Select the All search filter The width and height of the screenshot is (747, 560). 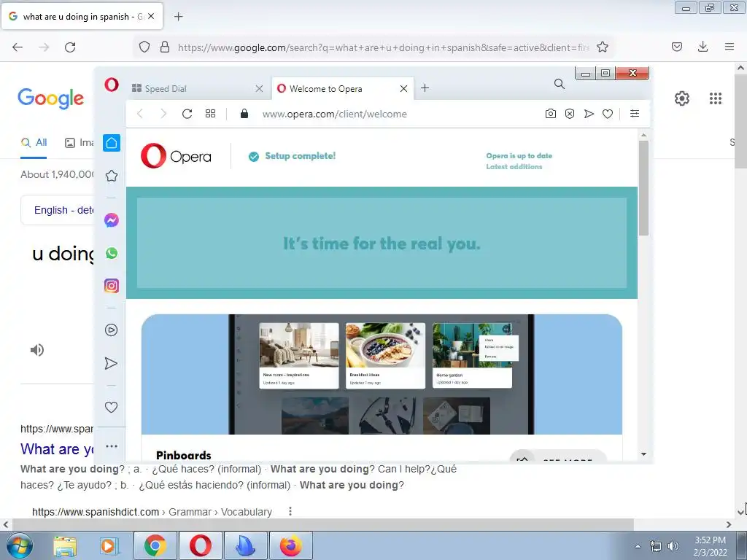pos(34,142)
